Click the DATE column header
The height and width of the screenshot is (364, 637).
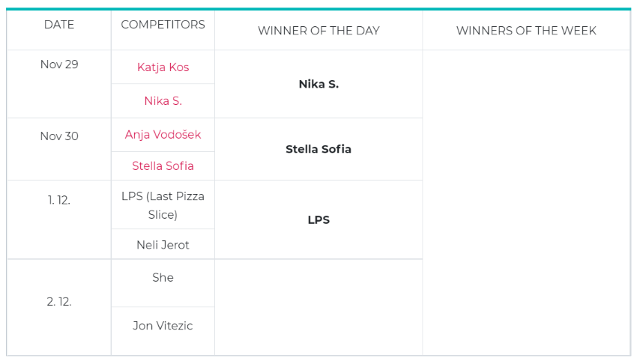[59, 25]
